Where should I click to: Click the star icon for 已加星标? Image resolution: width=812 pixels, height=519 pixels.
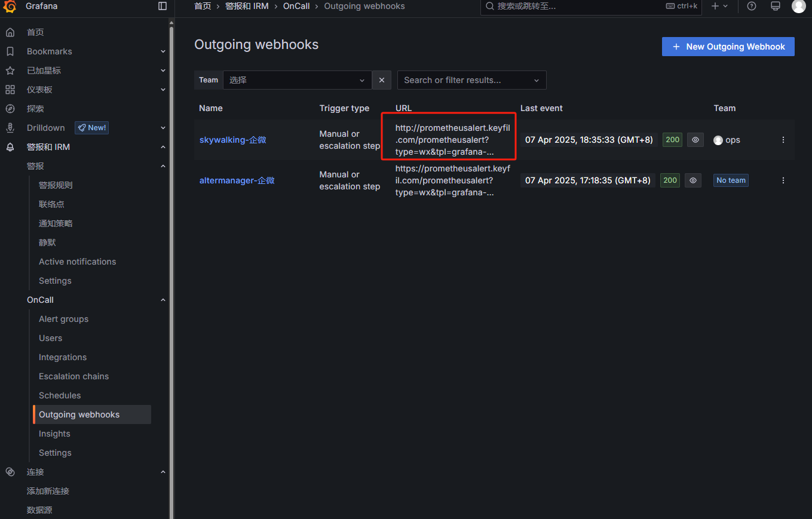click(x=10, y=70)
